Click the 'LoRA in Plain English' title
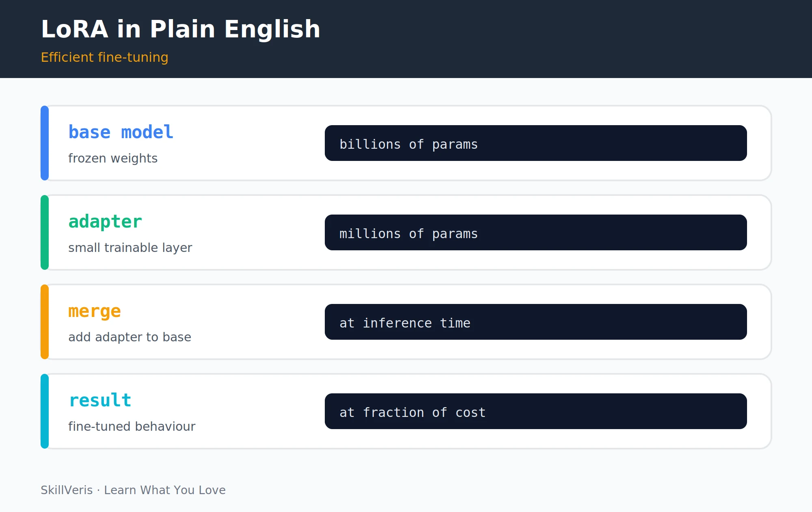This screenshot has height=512, width=812. tap(181, 29)
